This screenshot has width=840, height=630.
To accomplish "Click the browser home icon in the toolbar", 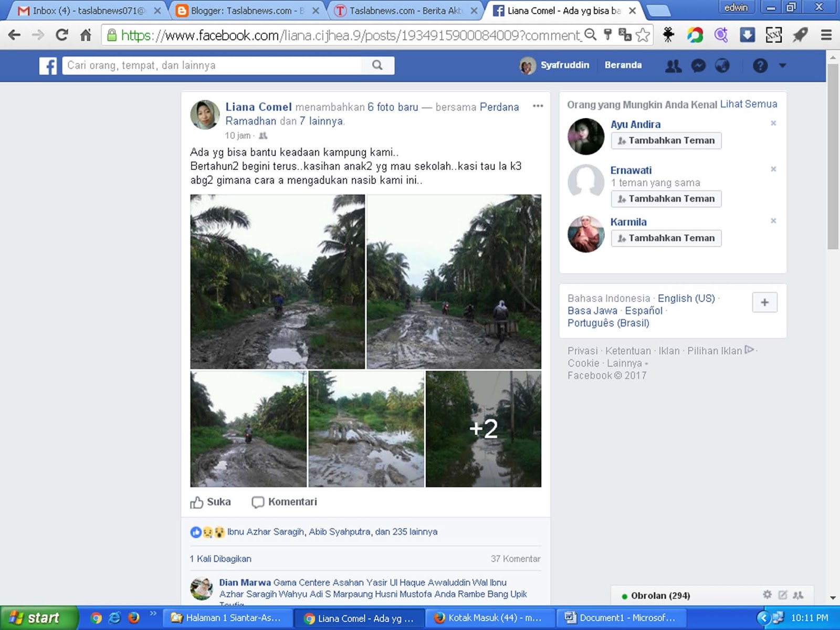I will click(86, 35).
